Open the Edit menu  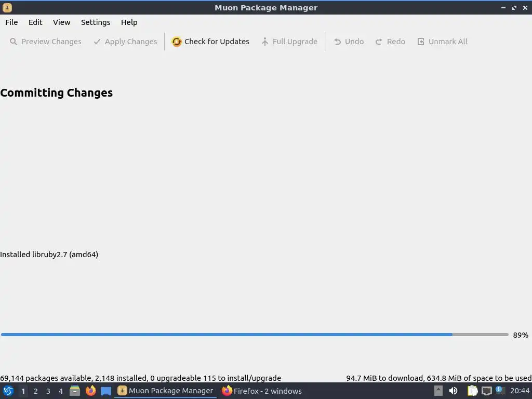(35, 22)
